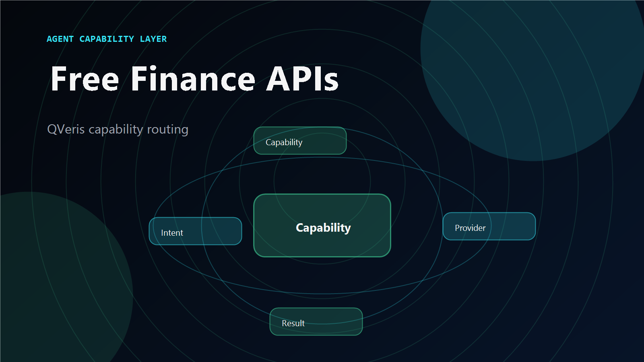Click the 'AGENT CAPABILITY LAYER' label
This screenshot has width=644, height=362.
click(x=107, y=39)
